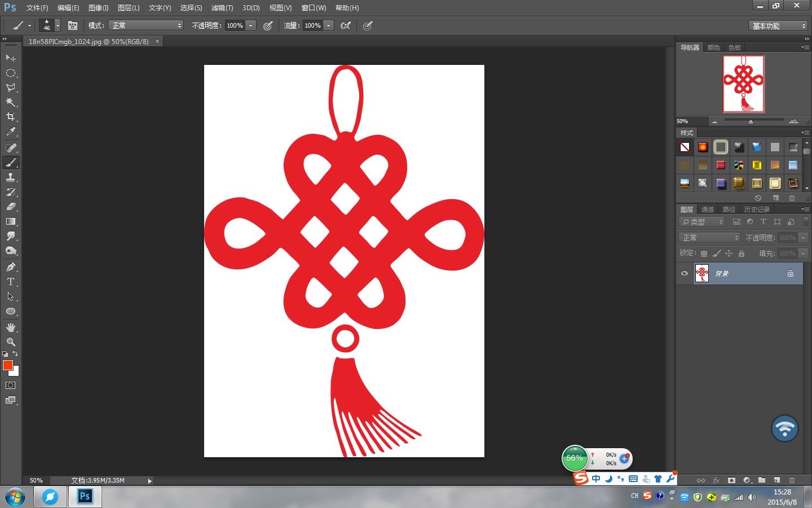Open the brush 模式 blending dropdown
812x508 pixels.
tap(146, 25)
